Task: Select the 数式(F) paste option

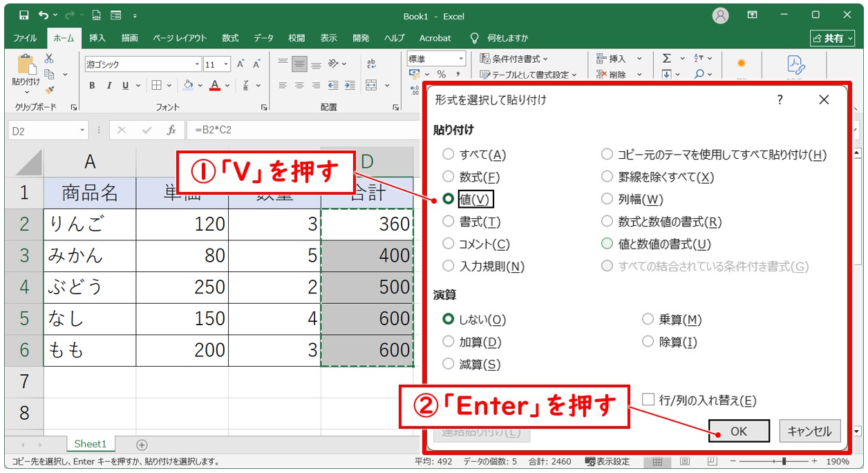Action: 448,177
